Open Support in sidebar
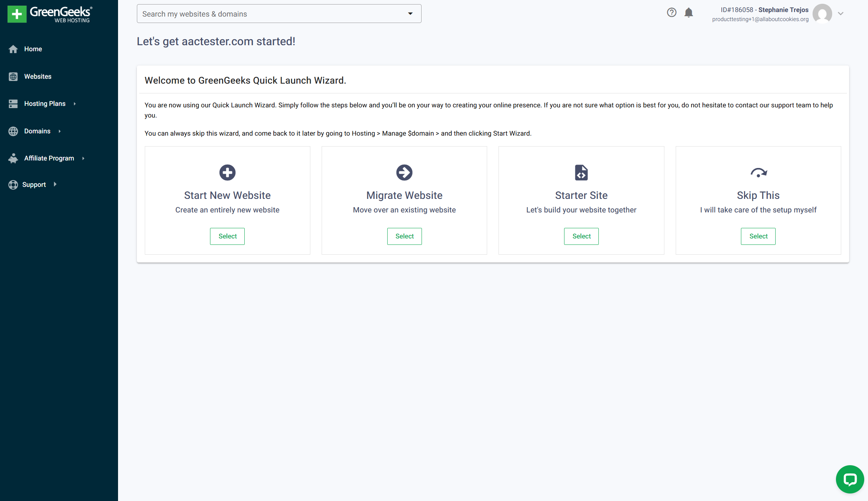Viewport: 868px width, 501px height. (34, 185)
